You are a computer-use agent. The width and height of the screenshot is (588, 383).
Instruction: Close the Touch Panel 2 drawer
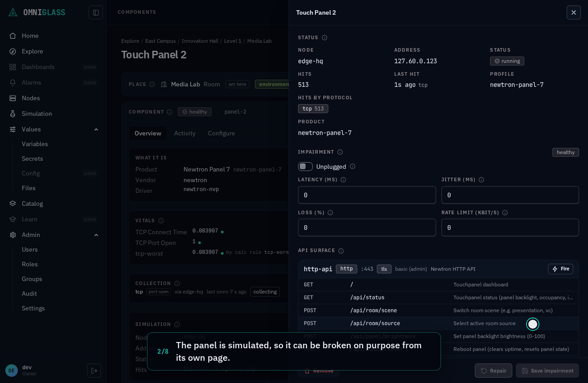tap(574, 12)
